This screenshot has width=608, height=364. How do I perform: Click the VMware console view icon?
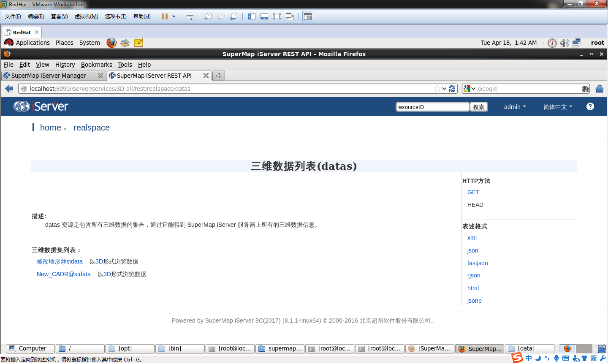[308, 16]
